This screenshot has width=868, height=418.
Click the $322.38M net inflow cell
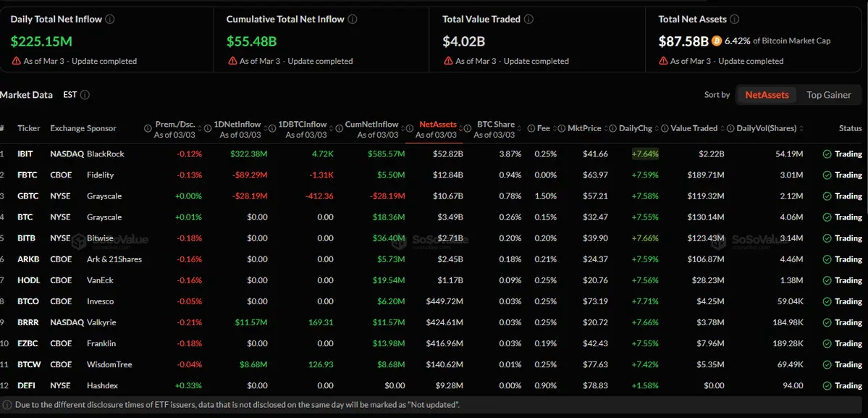[x=249, y=154]
